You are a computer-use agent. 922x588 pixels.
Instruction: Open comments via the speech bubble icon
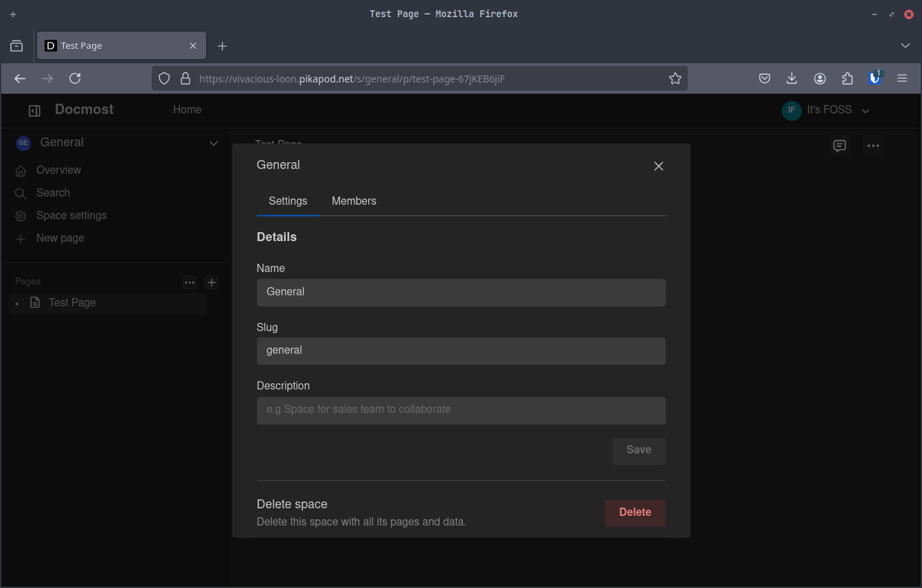point(840,145)
